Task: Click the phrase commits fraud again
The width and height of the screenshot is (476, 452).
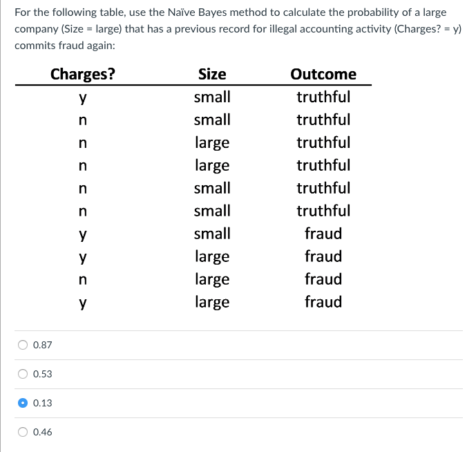Action: pyautogui.click(x=65, y=46)
